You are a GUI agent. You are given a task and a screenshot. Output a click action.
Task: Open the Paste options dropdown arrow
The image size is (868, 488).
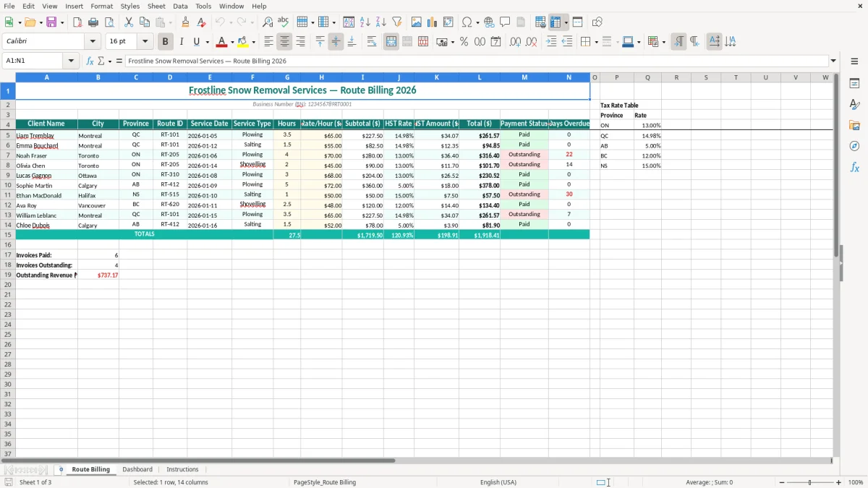pyautogui.click(x=169, y=22)
